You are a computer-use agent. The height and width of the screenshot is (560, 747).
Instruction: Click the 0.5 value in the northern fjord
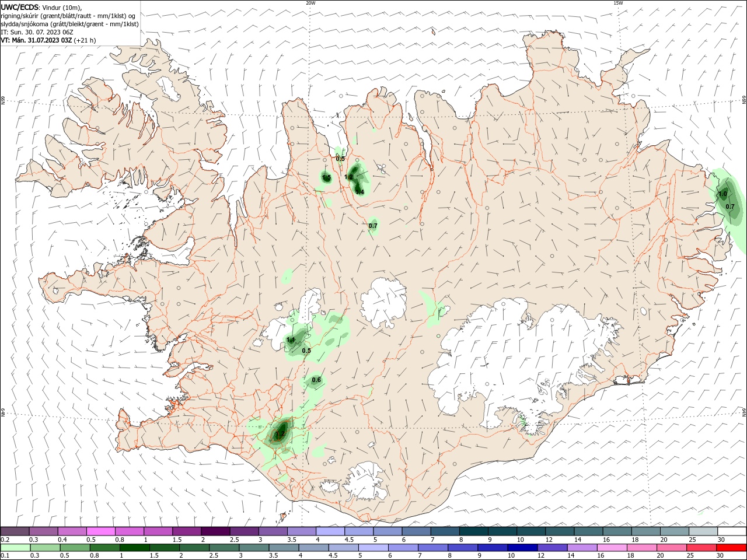pos(340,159)
